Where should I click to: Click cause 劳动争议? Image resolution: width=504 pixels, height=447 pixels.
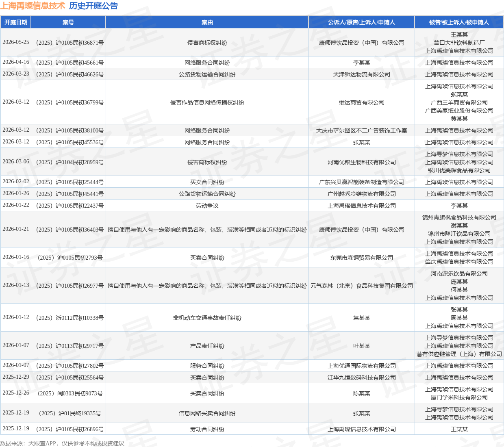(x=207, y=206)
